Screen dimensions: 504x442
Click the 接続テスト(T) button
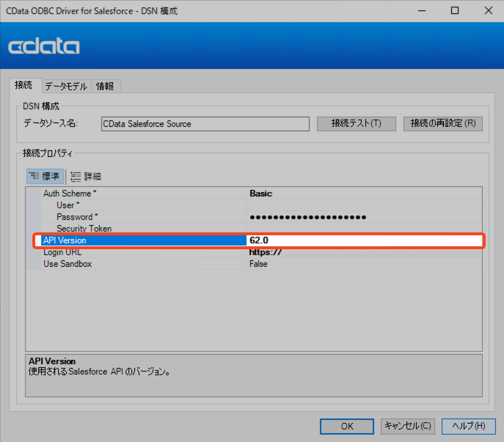(x=356, y=124)
